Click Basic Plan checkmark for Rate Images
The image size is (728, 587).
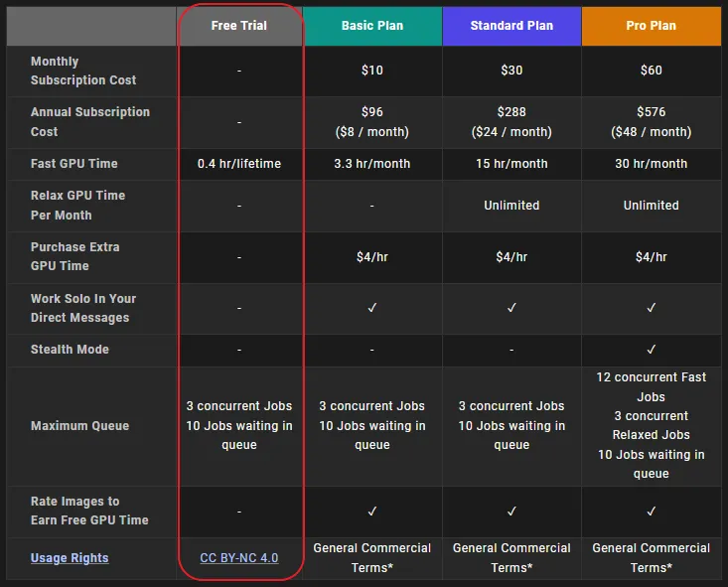372,512
